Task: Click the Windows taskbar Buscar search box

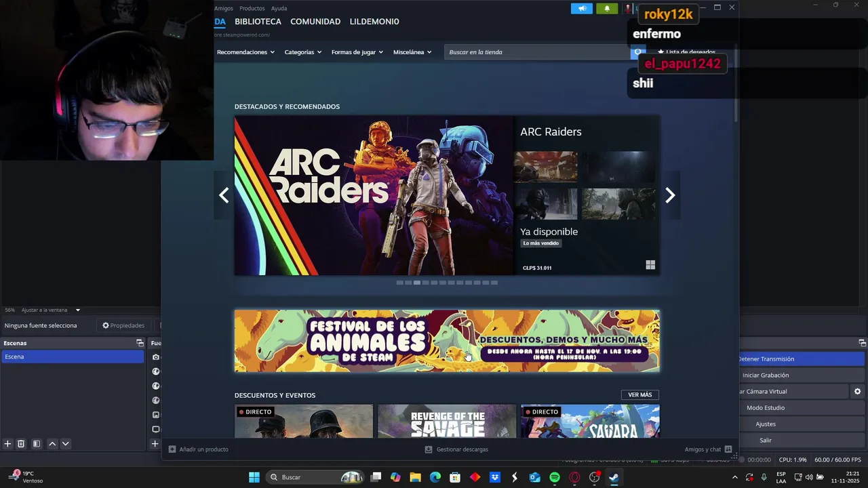Action: (x=313, y=477)
